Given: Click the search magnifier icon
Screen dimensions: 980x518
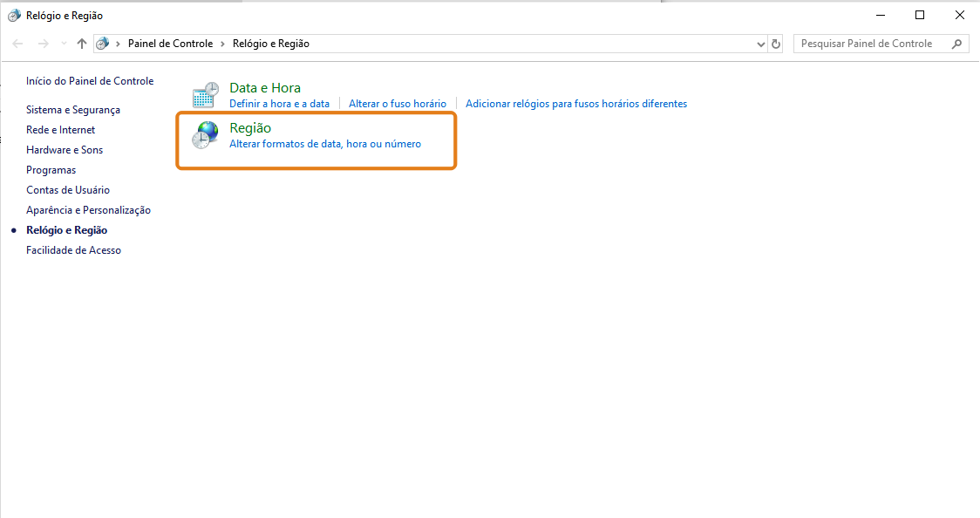Looking at the screenshot, I should pyautogui.click(x=956, y=44).
